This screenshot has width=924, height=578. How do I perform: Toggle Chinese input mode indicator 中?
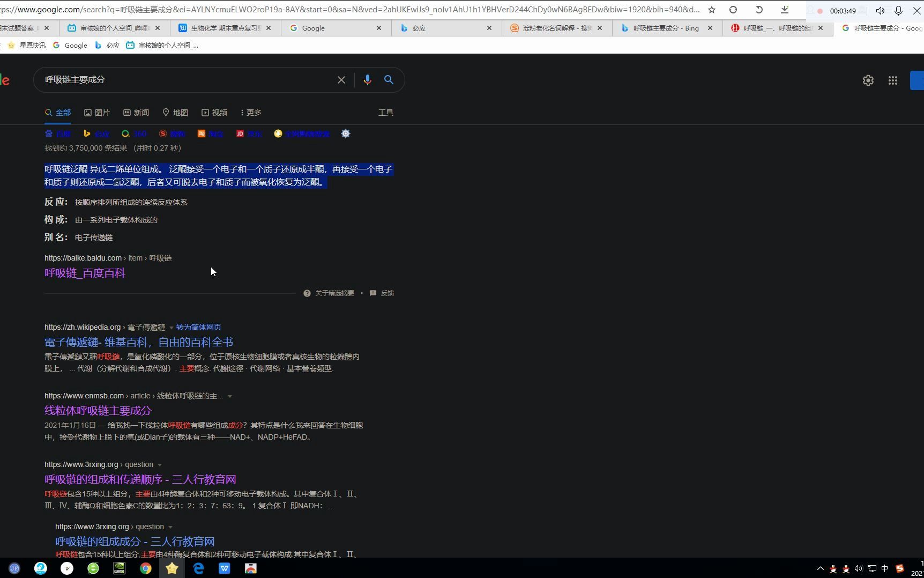(x=885, y=568)
